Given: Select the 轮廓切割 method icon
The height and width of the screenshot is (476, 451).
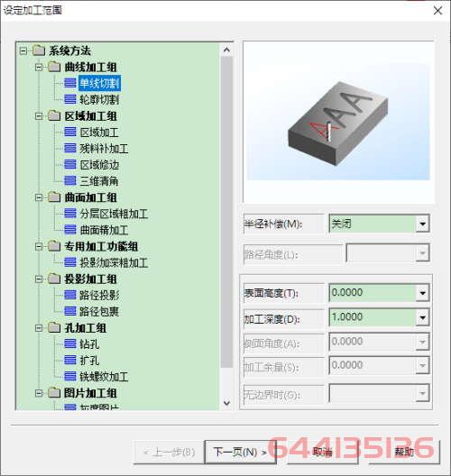Looking at the screenshot, I should point(70,99).
